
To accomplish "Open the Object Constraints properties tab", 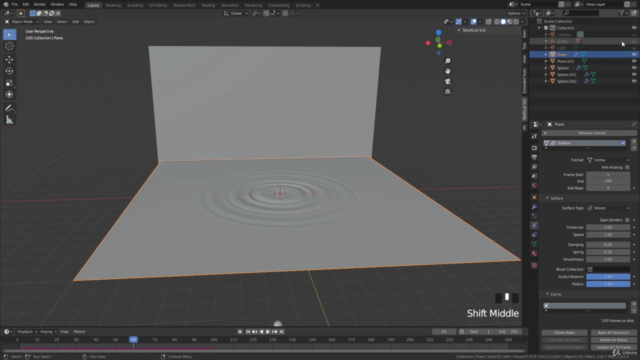I will (534, 235).
